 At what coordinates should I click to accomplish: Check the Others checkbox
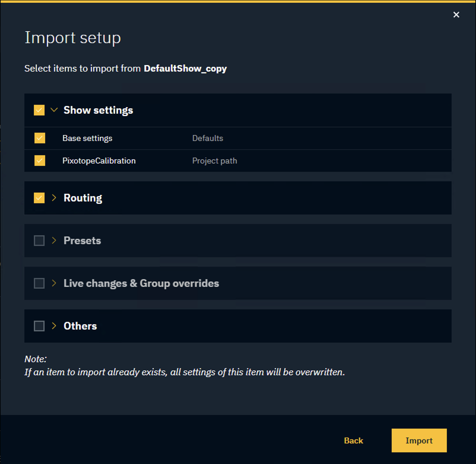click(39, 326)
